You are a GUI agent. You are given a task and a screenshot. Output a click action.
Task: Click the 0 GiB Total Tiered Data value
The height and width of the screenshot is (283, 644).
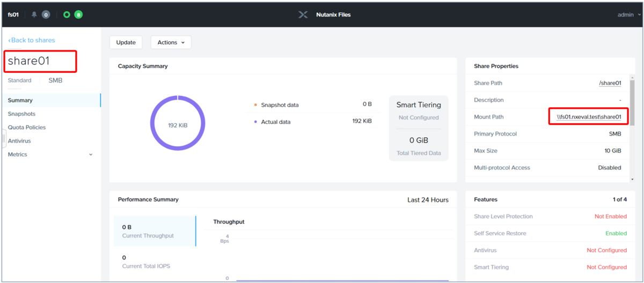[x=419, y=140]
